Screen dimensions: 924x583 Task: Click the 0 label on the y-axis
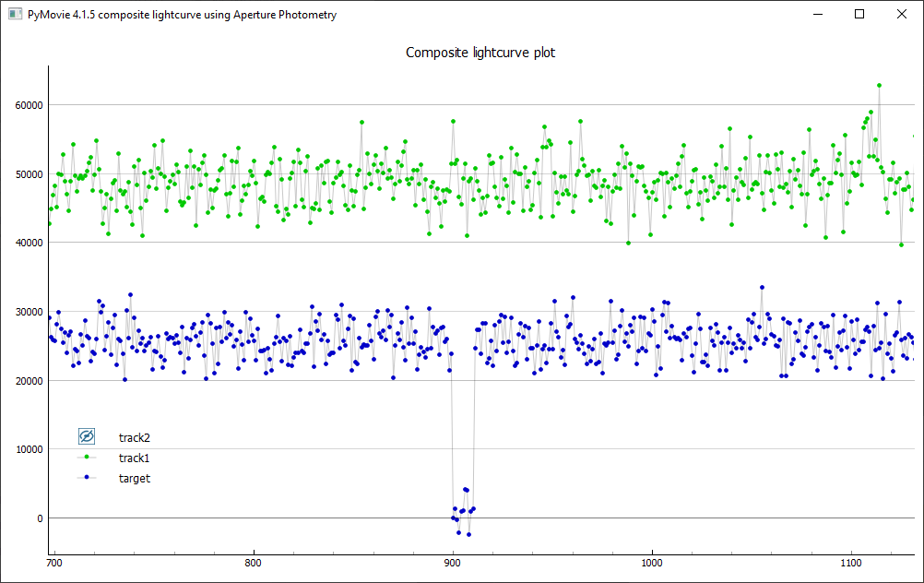pyautogui.click(x=40, y=518)
